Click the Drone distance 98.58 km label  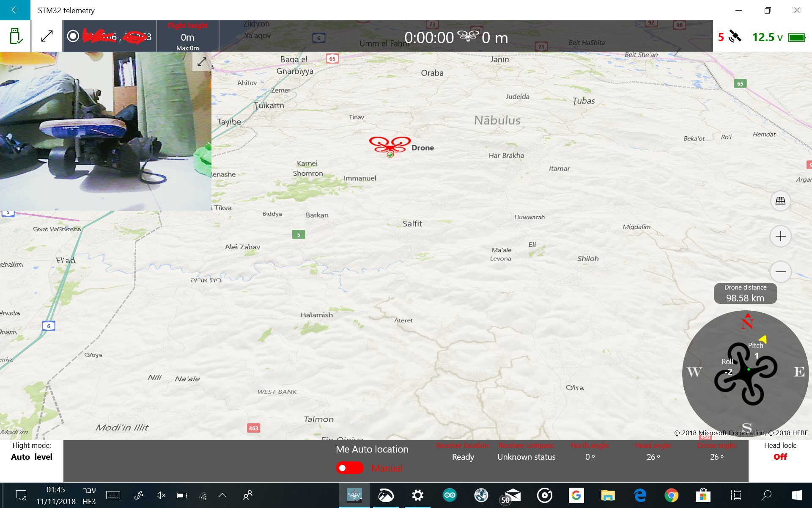pos(745,293)
